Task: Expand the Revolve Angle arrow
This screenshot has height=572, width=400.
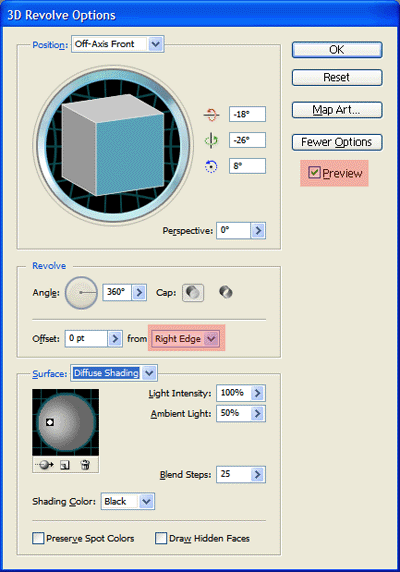Action: (139, 292)
